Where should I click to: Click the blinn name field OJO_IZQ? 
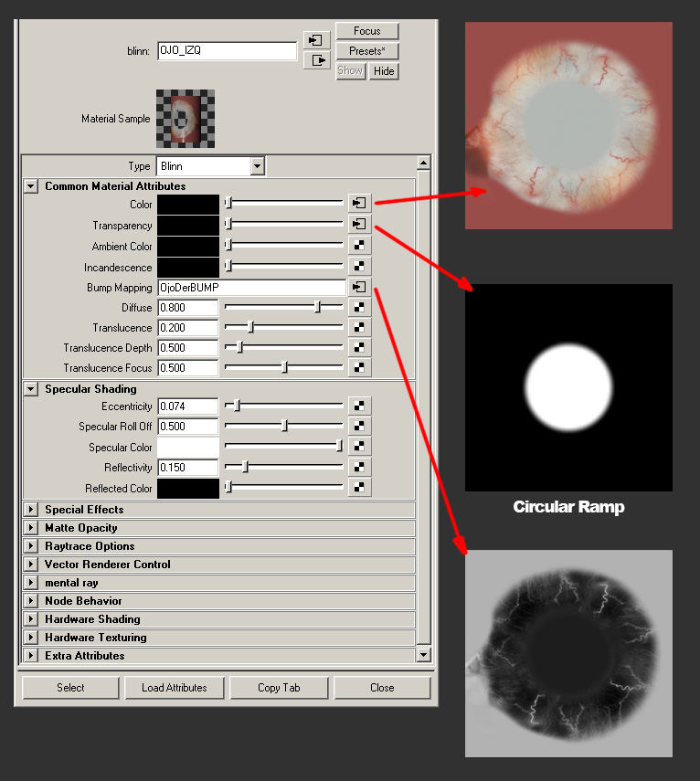click(x=228, y=51)
